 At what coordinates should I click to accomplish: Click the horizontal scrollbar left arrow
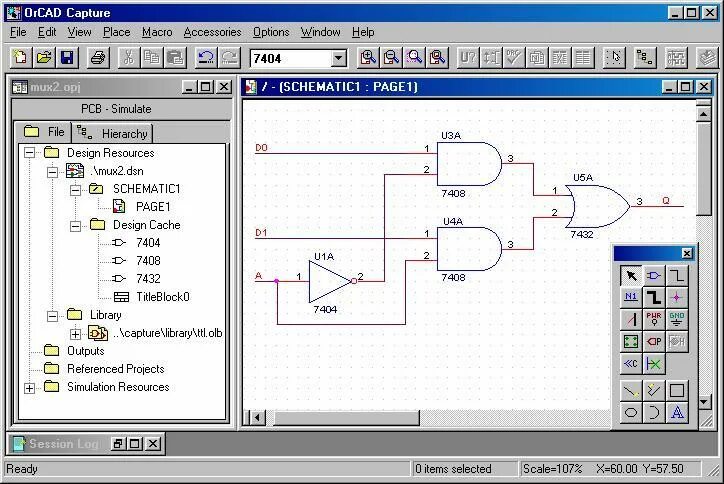point(257,418)
